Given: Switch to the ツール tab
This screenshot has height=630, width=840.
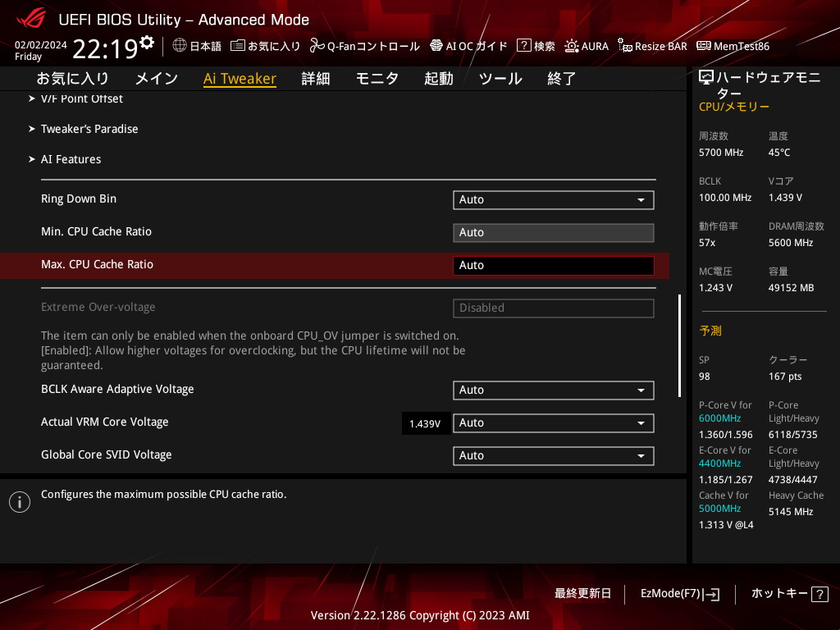Looking at the screenshot, I should pyautogui.click(x=500, y=79).
